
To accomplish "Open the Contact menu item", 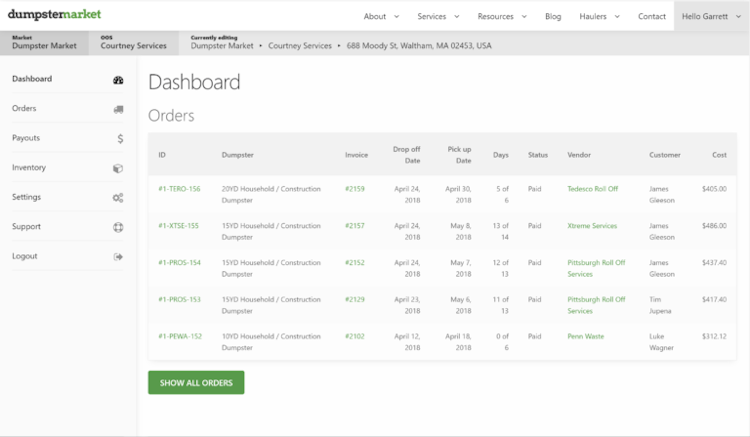I will [x=651, y=16].
